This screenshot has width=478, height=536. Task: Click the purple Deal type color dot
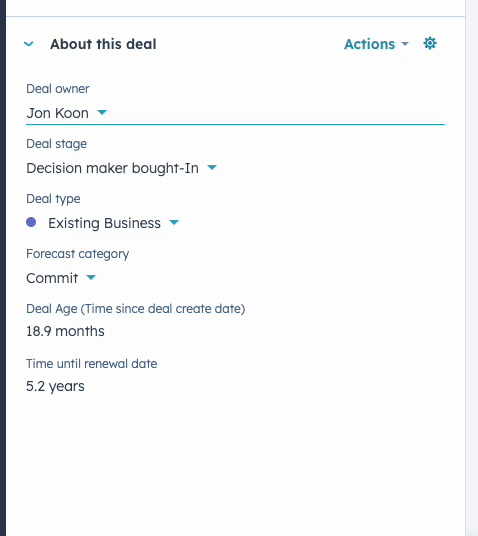click(x=31, y=222)
